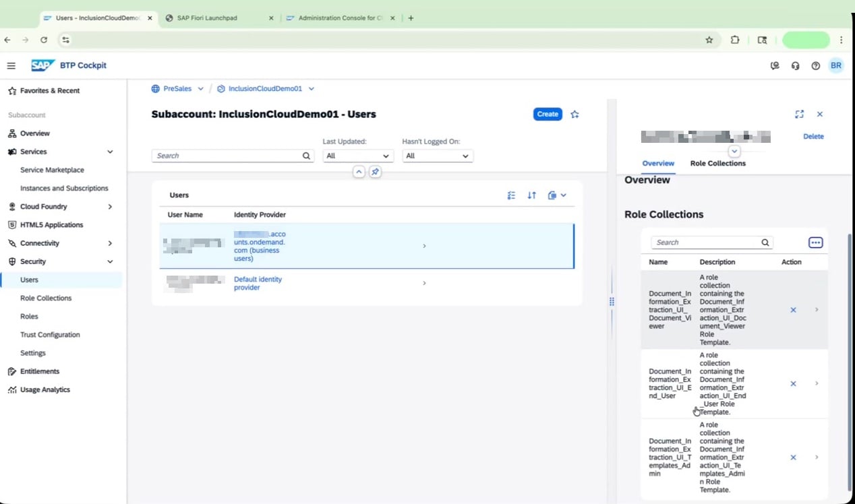The image size is (855, 504).
Task: Remove Document_Viewer role collection with X
Action: [x=793, y=310]
